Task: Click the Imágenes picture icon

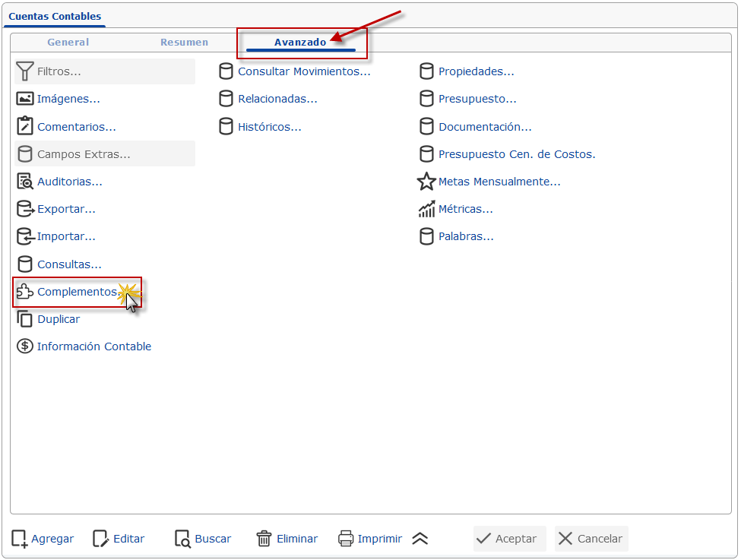Action: click(x=25, y=99)
